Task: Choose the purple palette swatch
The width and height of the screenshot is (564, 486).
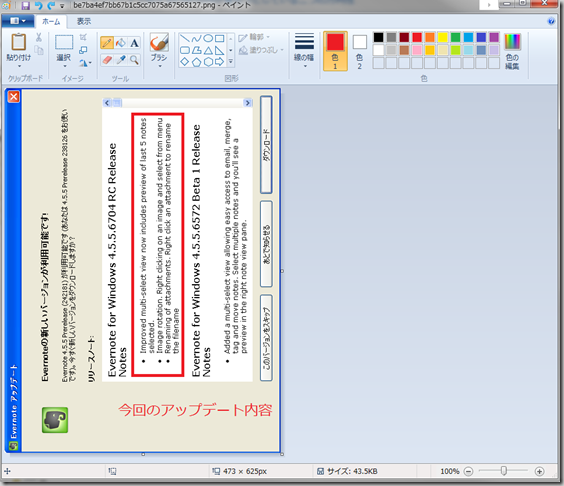Action: tap(494, 37)
